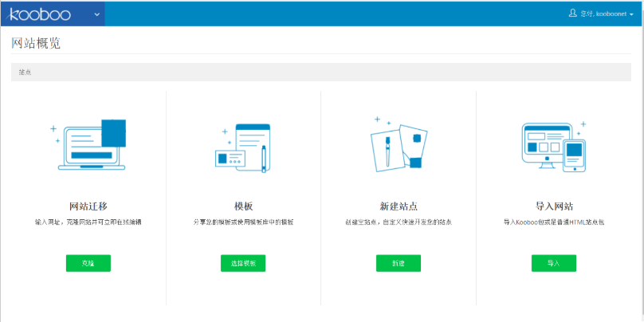This screenshot has height=322, width=644.
Task: Click the 网站概览 page title
Action: pos(36,43)
